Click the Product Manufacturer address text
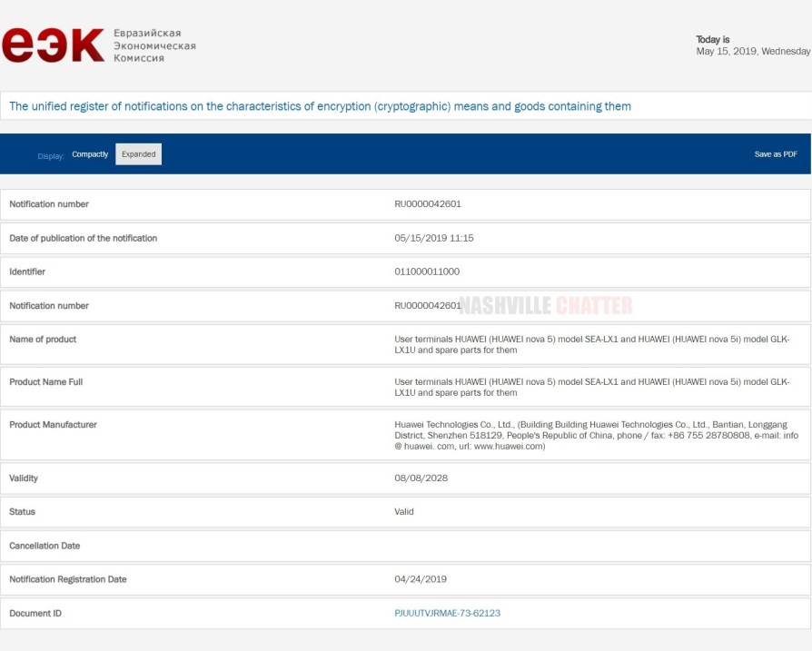Image resolution: width=812 pixels, height=651 pixels. [x=596, y=435]
